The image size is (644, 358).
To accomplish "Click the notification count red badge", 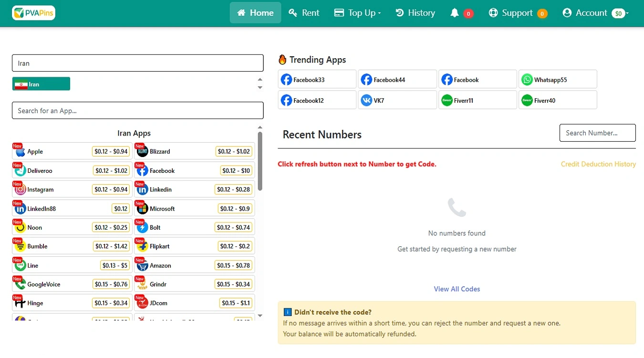I will click(x=468, y=13).
